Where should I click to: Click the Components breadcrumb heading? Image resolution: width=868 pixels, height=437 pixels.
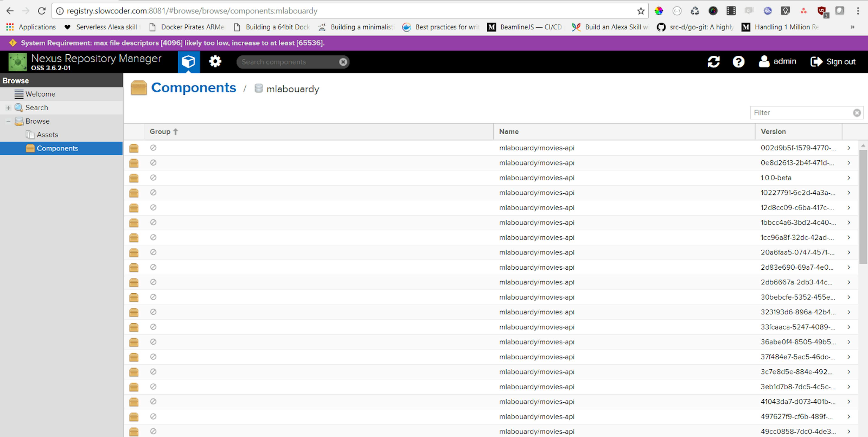click(193, 88)
